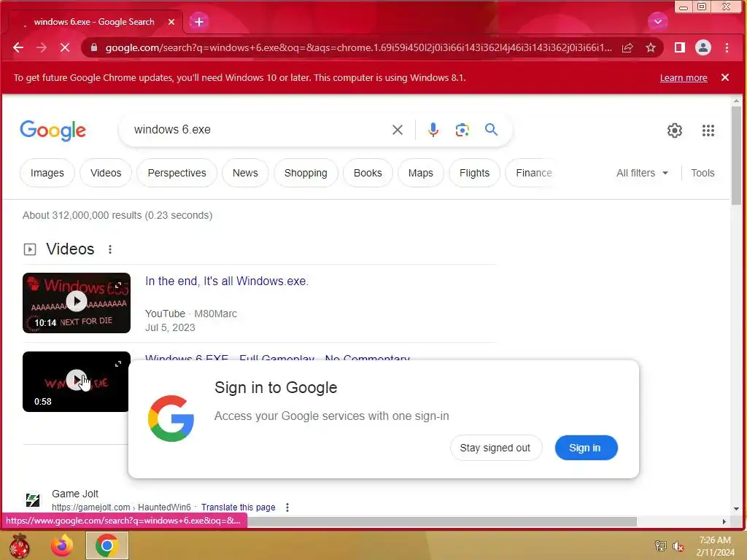The width and height of the screenshot is (747, 560).
Task: Open the network tray icon
Action: 660,545
